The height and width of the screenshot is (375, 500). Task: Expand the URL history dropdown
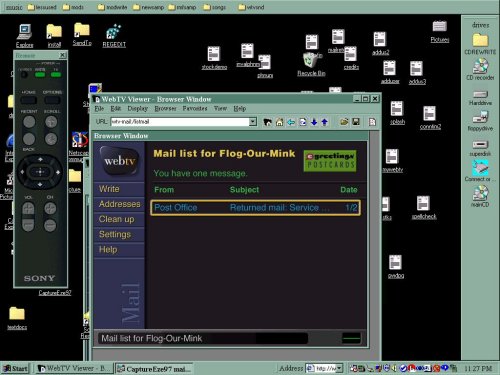coord(253,122)
